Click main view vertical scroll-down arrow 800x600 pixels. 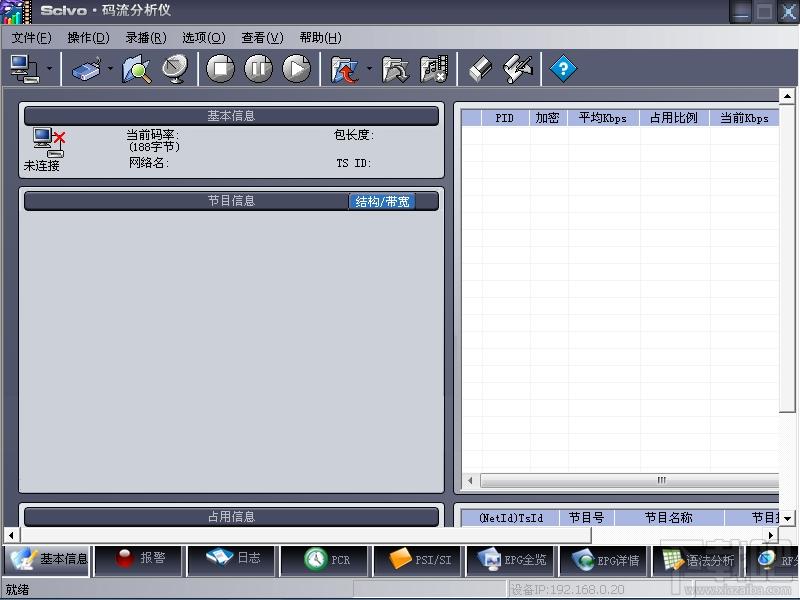787,518
